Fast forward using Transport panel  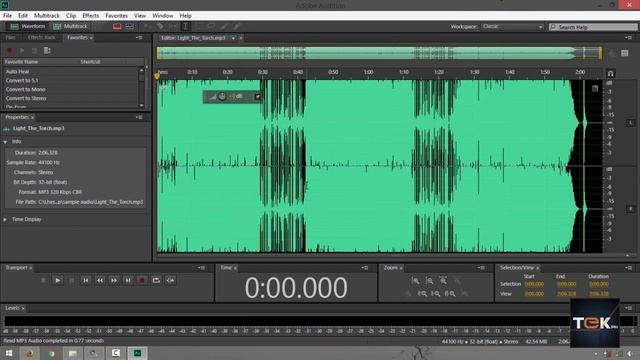[114, 280]
